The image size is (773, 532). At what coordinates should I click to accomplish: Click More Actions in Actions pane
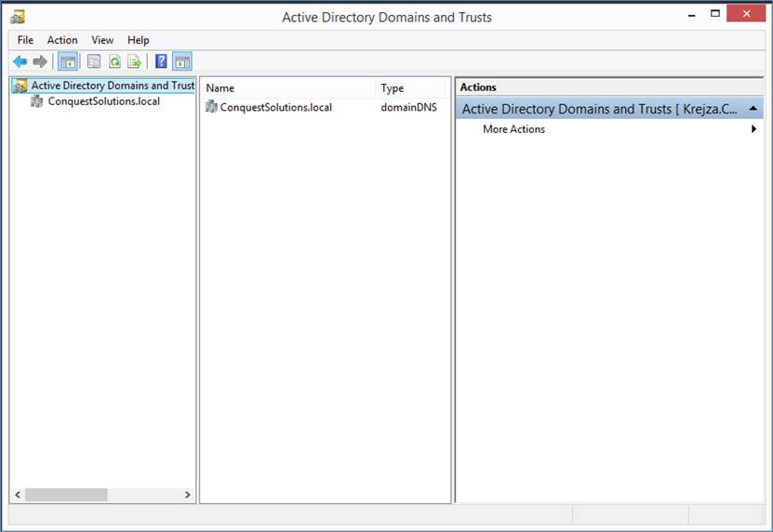(x=513, y=129)
